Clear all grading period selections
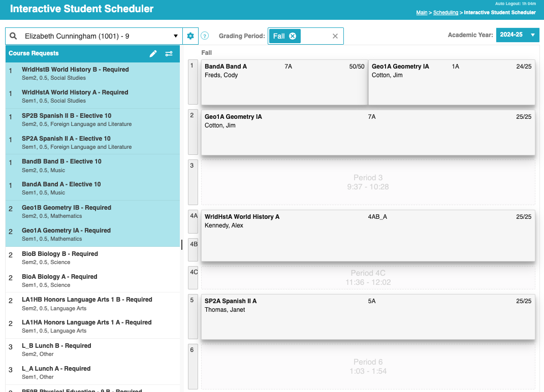This screenshot has height=392, width=544. (335, 36)
